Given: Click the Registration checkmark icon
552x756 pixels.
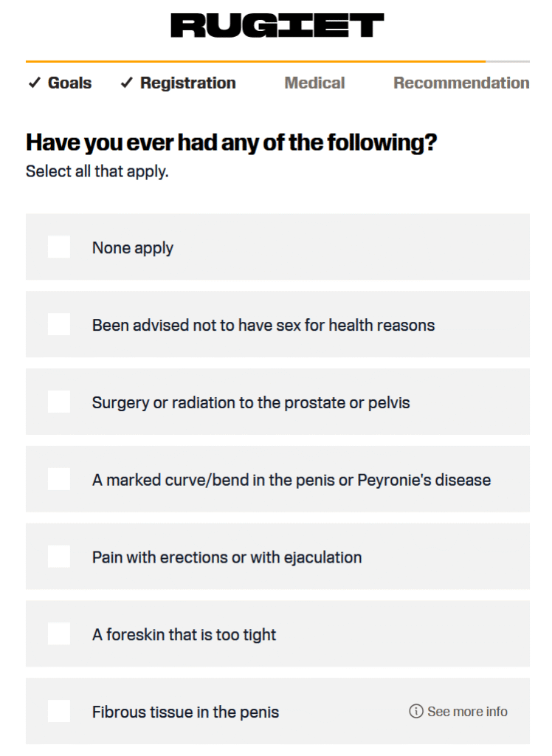Looking at the screenshot, I should 127,83.
